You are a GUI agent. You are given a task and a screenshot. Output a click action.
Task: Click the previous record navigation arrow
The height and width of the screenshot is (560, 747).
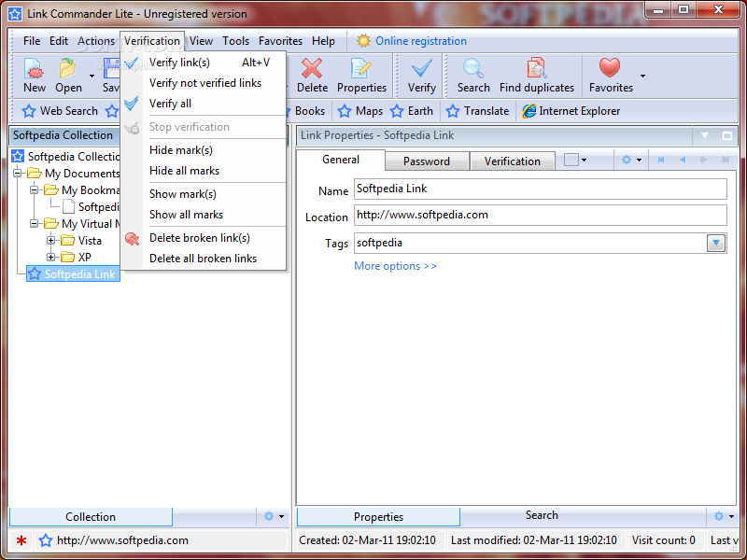pyautogui.click(x=683, y=160)
